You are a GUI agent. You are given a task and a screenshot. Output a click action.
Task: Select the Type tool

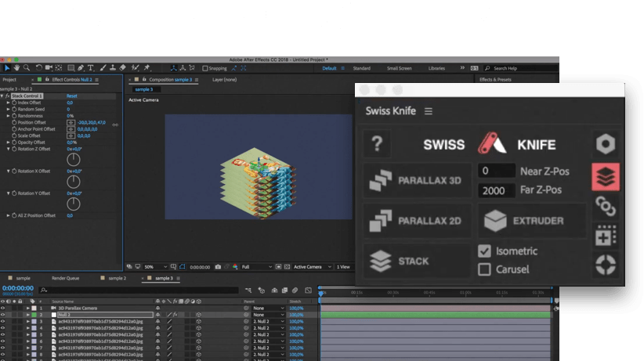[x=91, y=68]
